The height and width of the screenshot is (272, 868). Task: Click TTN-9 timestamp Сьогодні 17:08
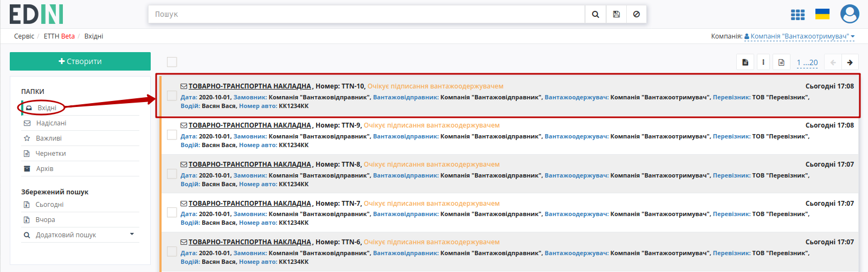pos(830,125)
